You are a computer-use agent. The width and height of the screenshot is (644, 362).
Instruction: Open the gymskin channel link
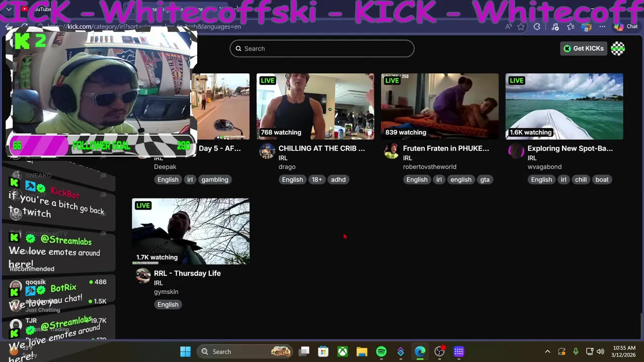click(x=166, y=292)
